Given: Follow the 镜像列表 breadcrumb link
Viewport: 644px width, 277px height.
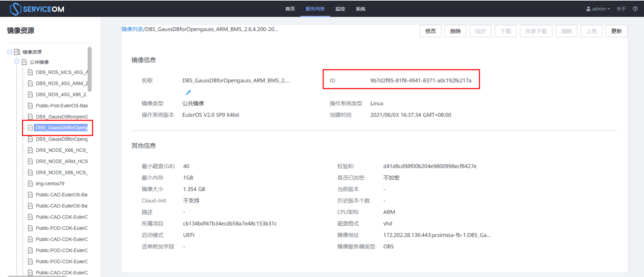Looking at the screenshot, I should (x=132, y=29).
